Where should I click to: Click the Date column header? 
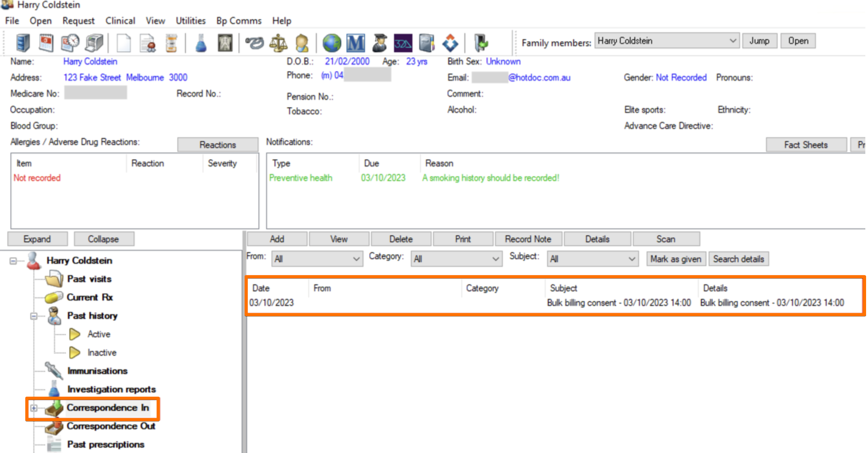[x=278, y=288]
